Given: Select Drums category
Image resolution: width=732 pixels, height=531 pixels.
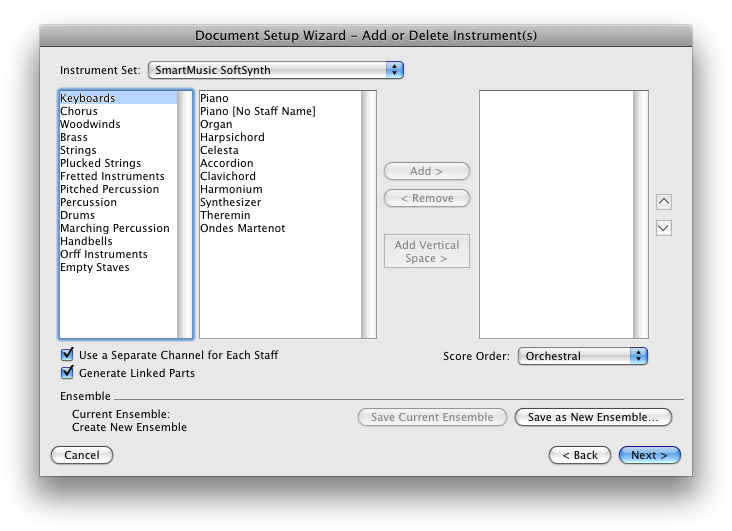Looking at the screenshot, I should [119, 215].
